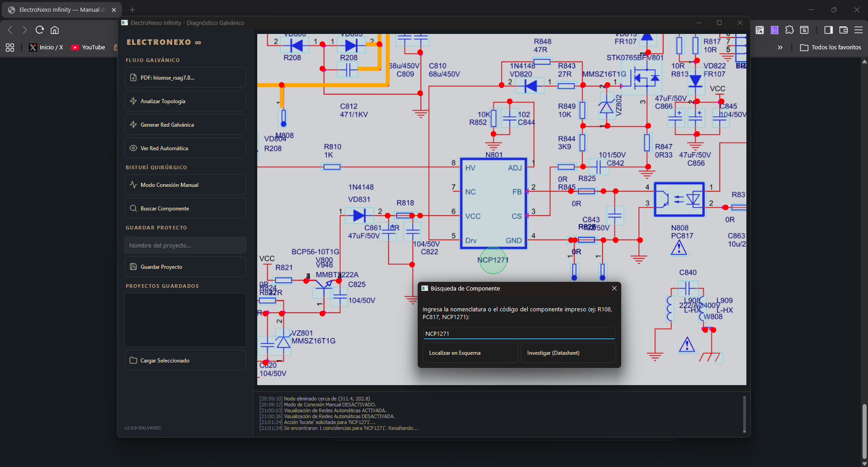Click the empty Proyectos Guardados list box
The height and width of the screenshot is (467, 868).
click(x=185, y=320)
